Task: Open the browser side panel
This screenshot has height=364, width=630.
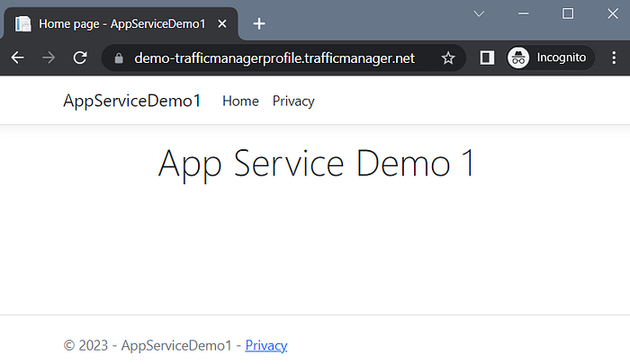Action: (x=487, y=58)
